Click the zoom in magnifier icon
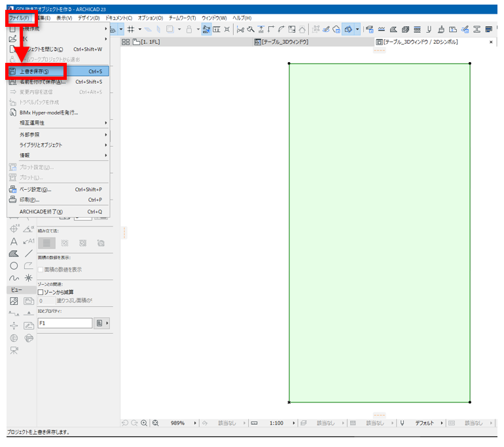The height and width of the screenshot is (447, 504). click(144, 423)
